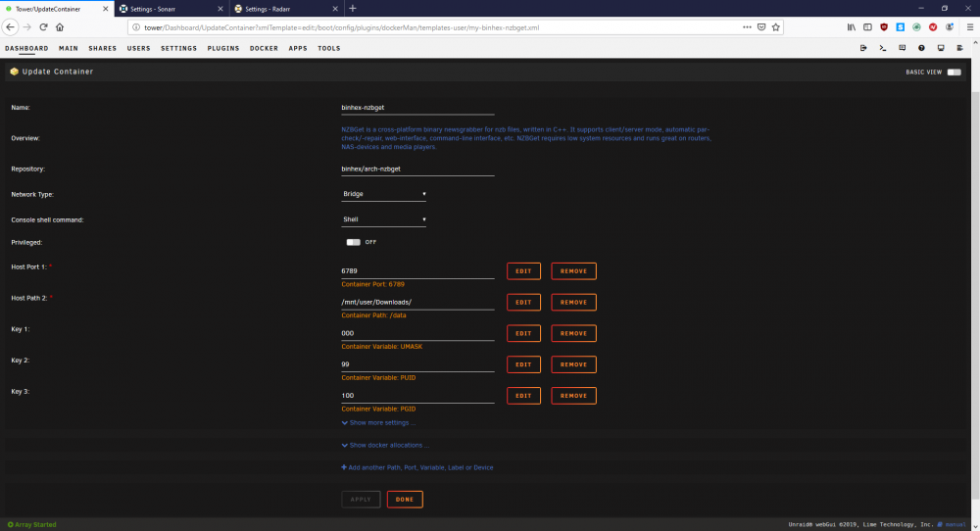
Task: Click the Pocket save icon
Action: tap(761, 27)
